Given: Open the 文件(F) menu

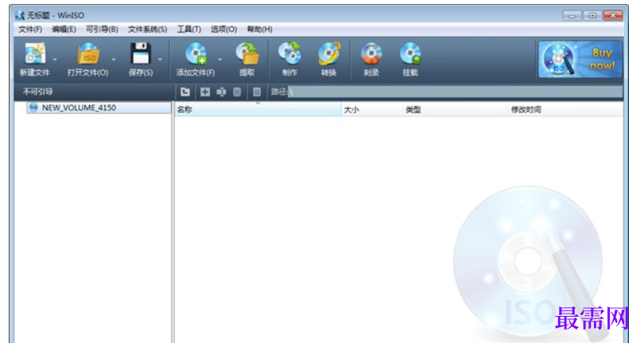Looking at the screenshot, I should pos(30,29).
